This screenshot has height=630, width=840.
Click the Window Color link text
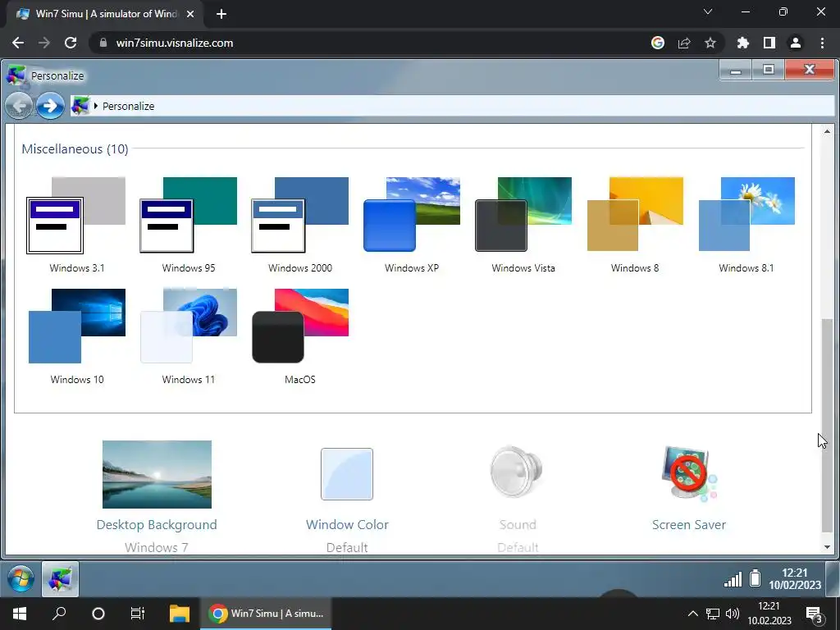coord(347,524)
